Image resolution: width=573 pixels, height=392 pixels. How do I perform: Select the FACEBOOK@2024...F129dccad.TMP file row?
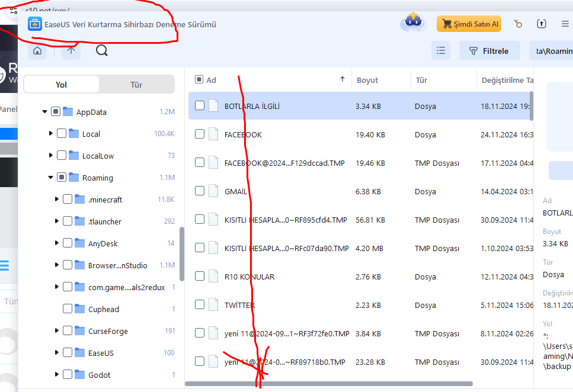360,163
